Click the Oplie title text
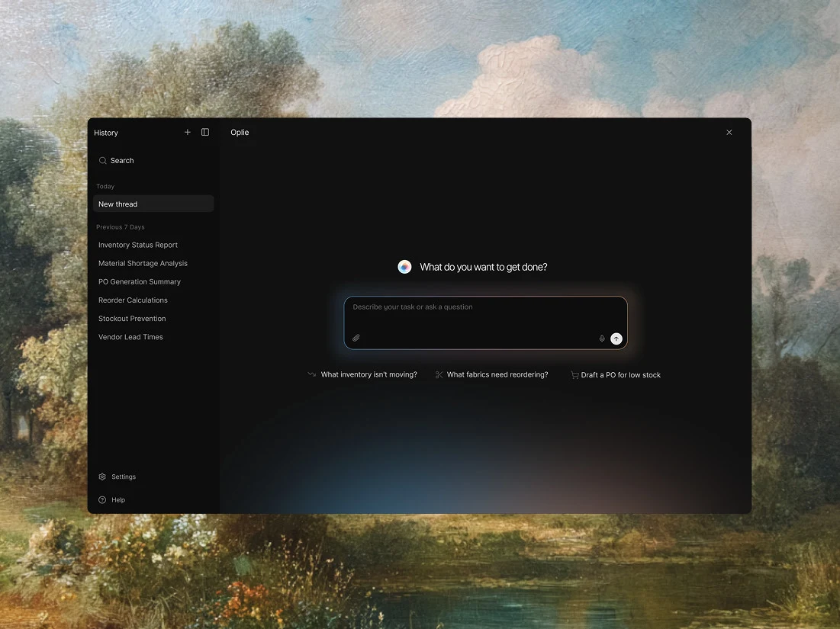 (240, 132)
